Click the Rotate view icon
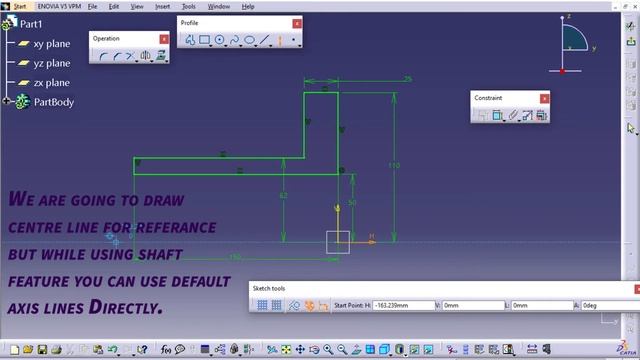640x360 pixels. pos(314,349)
